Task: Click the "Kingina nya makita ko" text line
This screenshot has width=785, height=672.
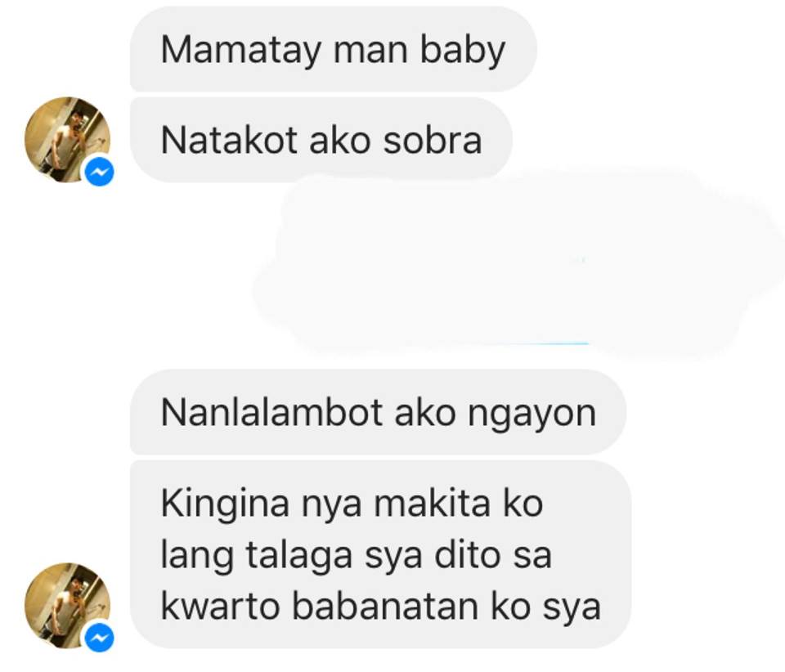Action: tap(352, 503)
